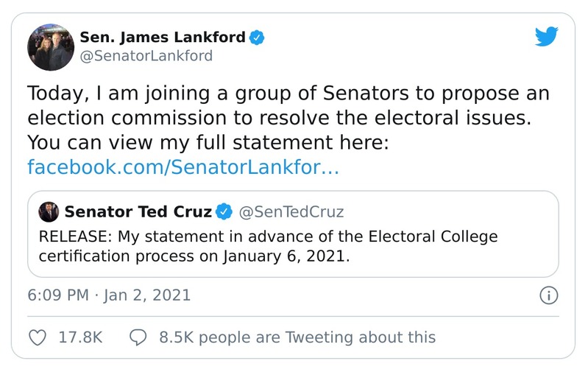Viewport: 588px width, 375px height.
Task: Open the Senator Ted Cruz name link
Action: click(138, 212)
